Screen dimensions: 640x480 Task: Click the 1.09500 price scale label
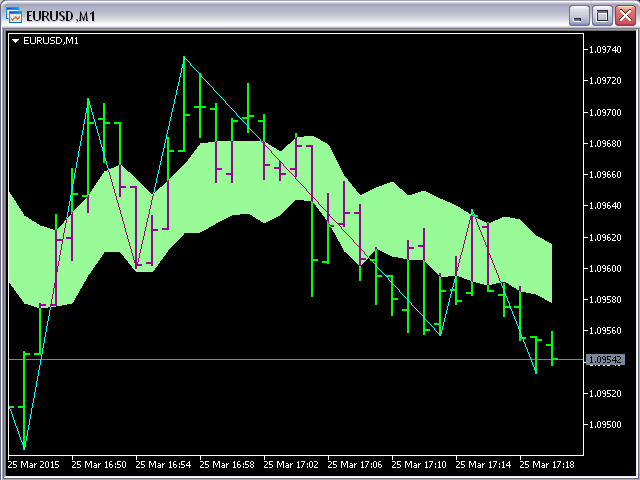point(606,424)
